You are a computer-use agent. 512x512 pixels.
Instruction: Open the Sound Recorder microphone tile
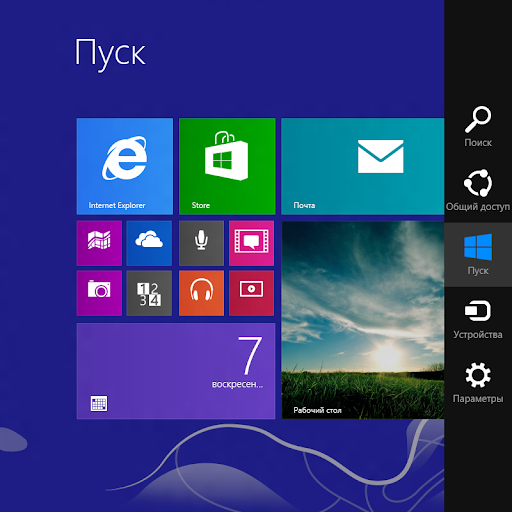pyautogui.click(x=201, y=243)
